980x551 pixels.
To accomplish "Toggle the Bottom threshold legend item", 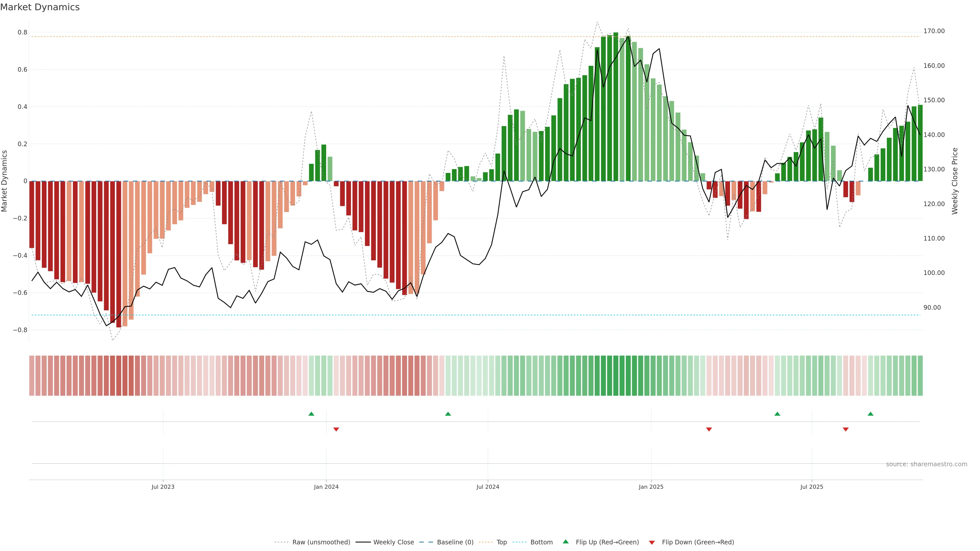I will click(541, 542).
